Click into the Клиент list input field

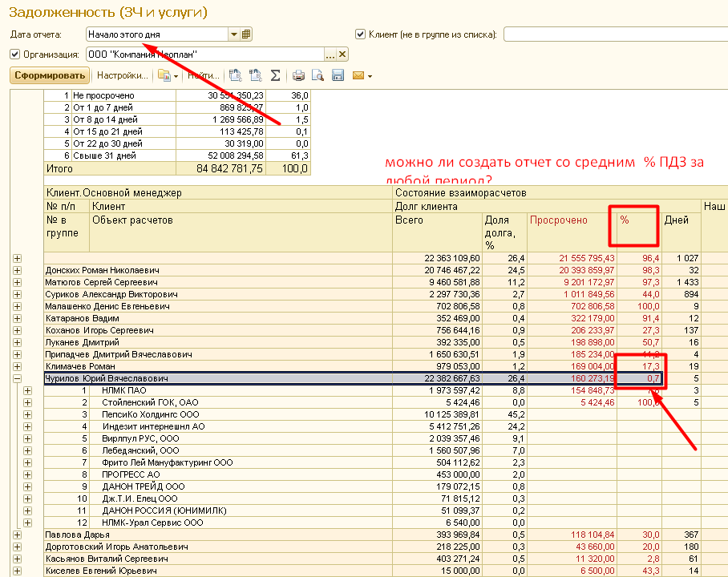coord(614,34)
